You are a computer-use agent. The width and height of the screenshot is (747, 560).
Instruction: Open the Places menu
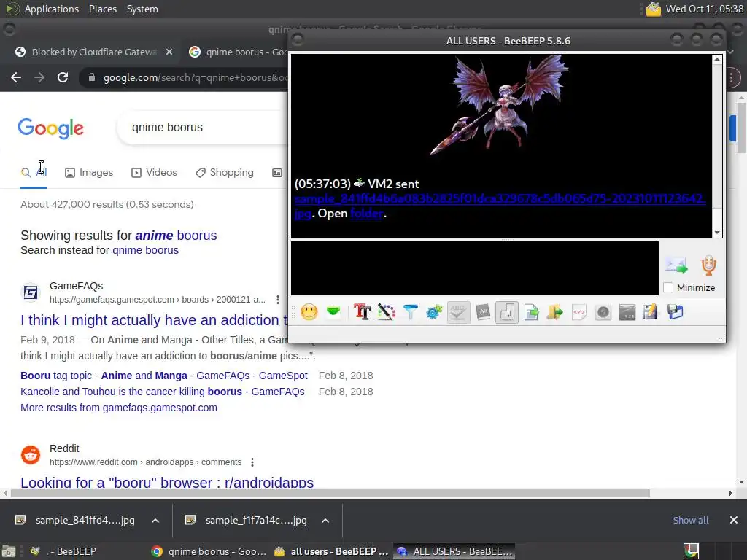click(102, 9)
